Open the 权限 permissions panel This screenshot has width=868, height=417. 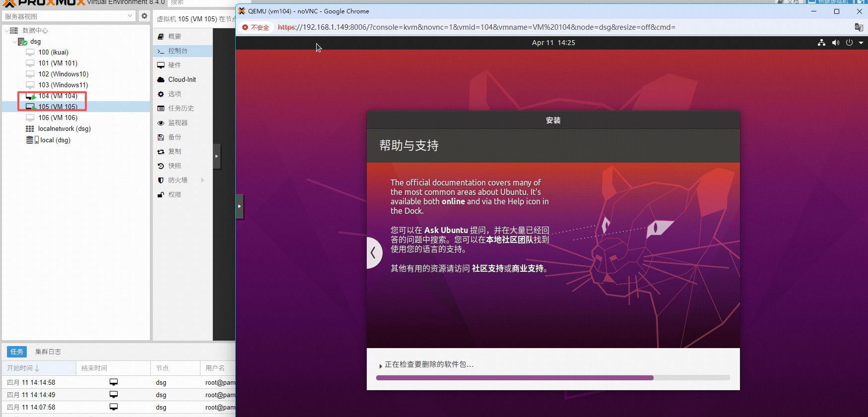click(183, 195)
